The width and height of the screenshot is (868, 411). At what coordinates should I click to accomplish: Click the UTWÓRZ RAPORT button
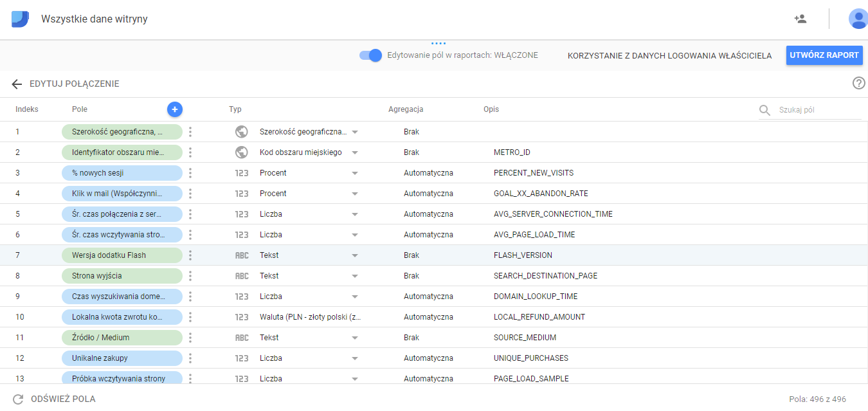[x=824, y=55]
